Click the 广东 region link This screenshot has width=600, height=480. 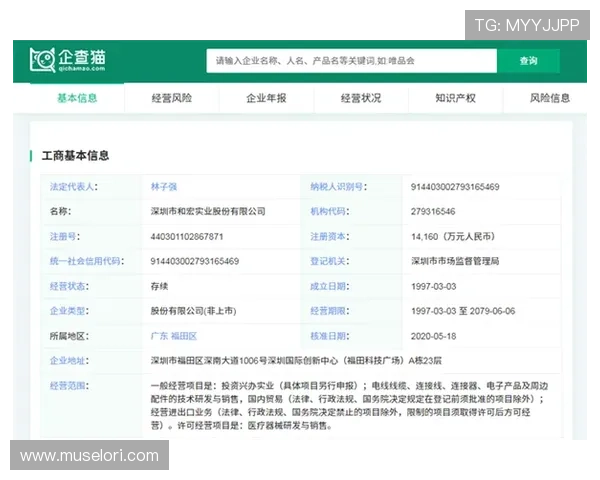(159, 336)
